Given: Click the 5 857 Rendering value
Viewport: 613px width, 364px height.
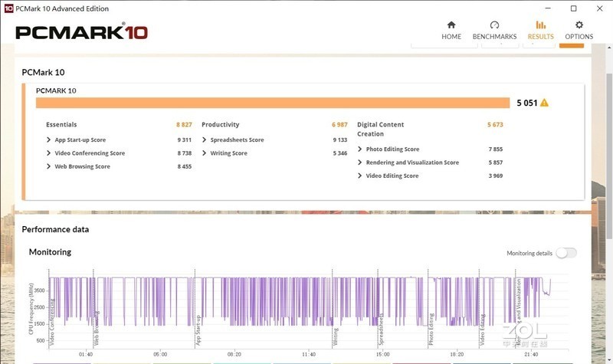Looking at the screenshot, I should pos(495,162).
